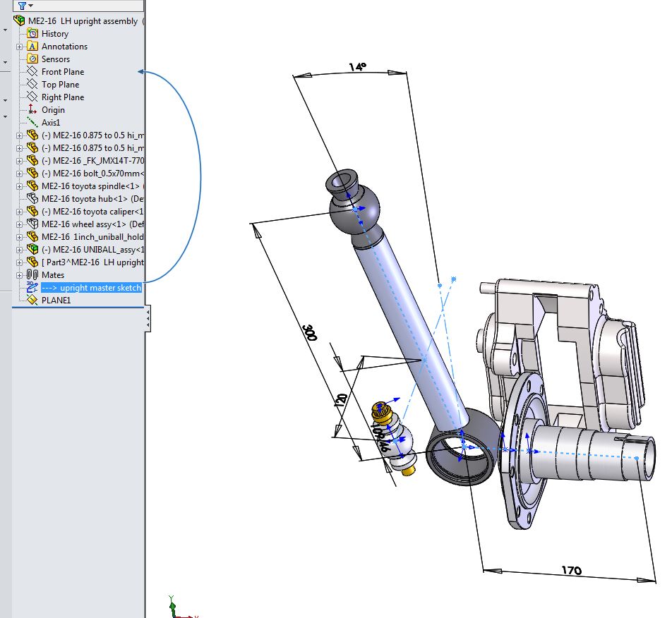Click the Sensors icon in tree

(32, 59)
